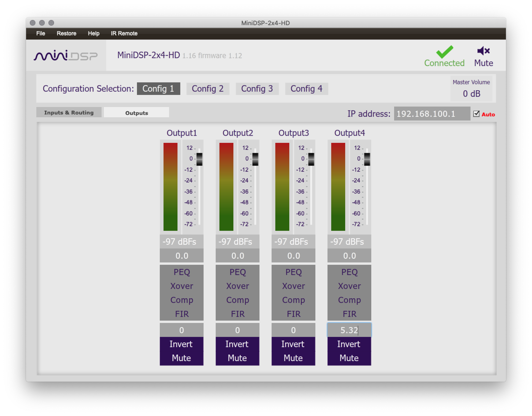Image resolution: width=532 pixels, height=416 pixels.
Task: Click the miniDSP logo
Action: point(66,56)
